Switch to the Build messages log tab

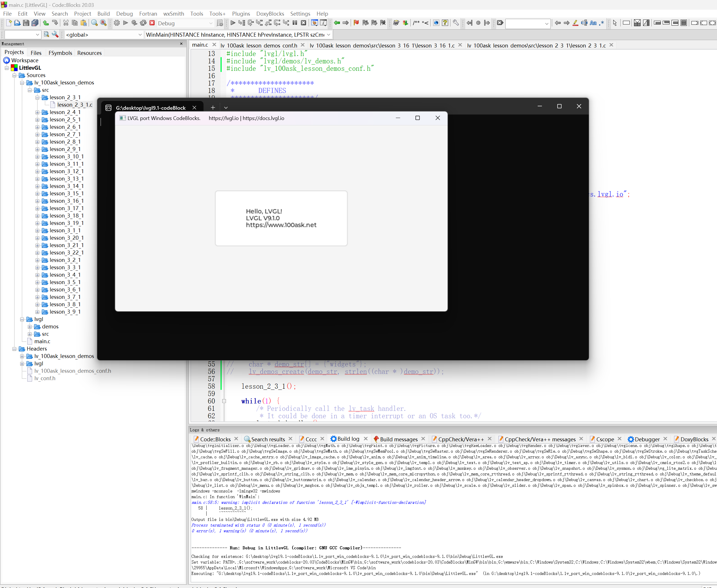[x=399, y=439]
